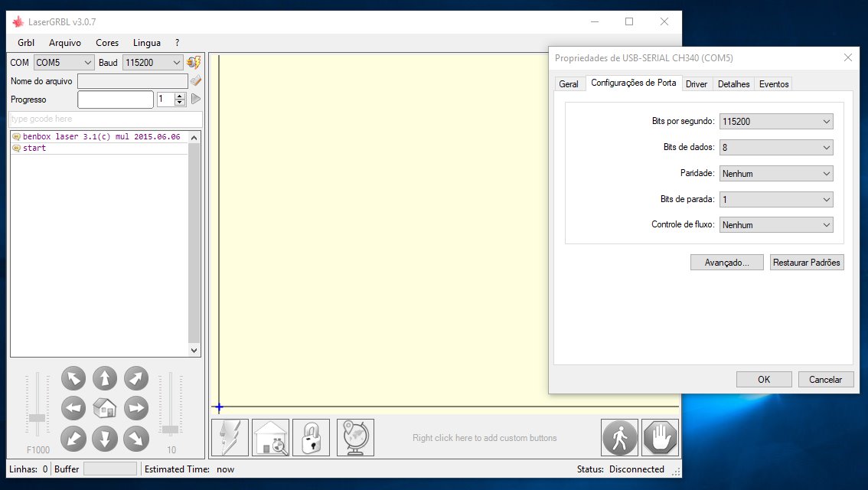Confirm the properties dialog with OK
Image resolution: width=868 pixels, height=490 pixels.
pyautogui.click(x=764, y=379)
